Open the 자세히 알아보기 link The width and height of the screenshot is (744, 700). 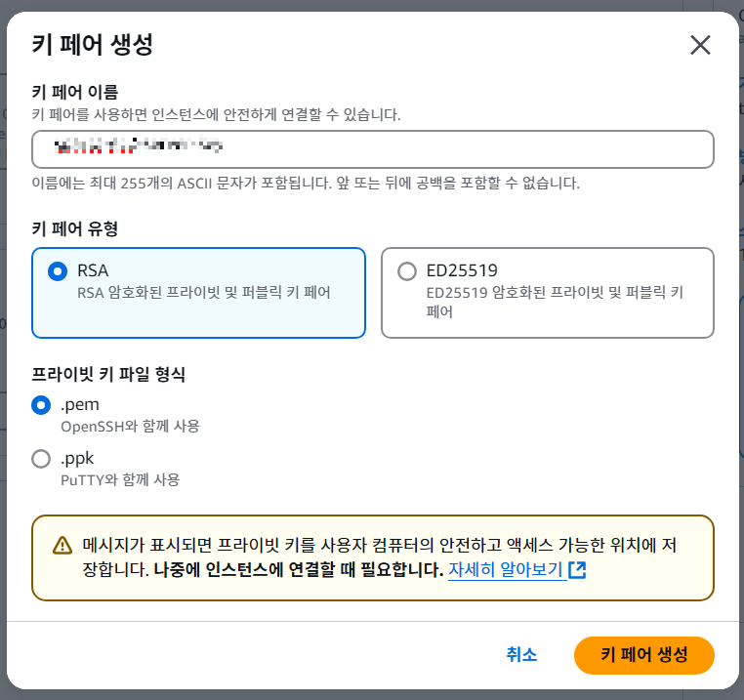click(506, 569)
